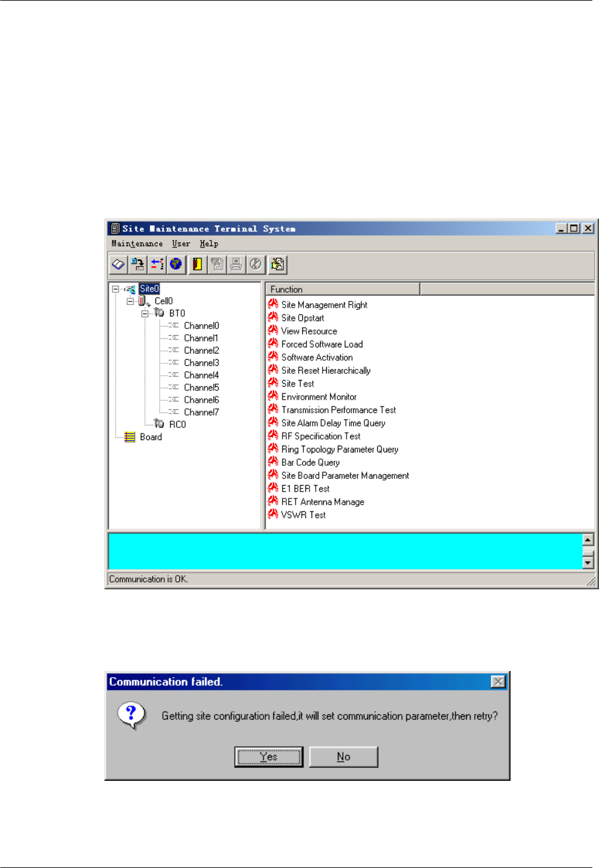Click the greyed printer toolbar icon
The width and height of the screenshot is (599, 868).
(236, 265)
